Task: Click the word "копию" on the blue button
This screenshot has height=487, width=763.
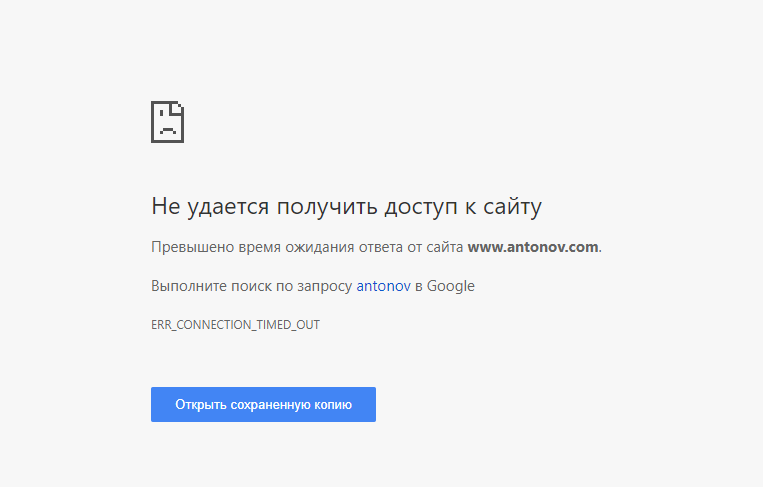Action: 332,405
